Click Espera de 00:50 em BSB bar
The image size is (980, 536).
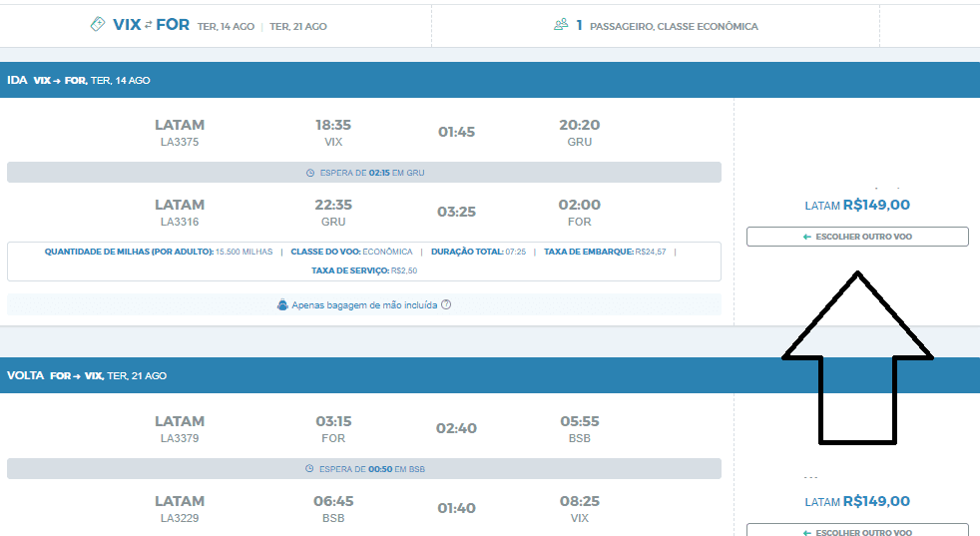[363, 469]
